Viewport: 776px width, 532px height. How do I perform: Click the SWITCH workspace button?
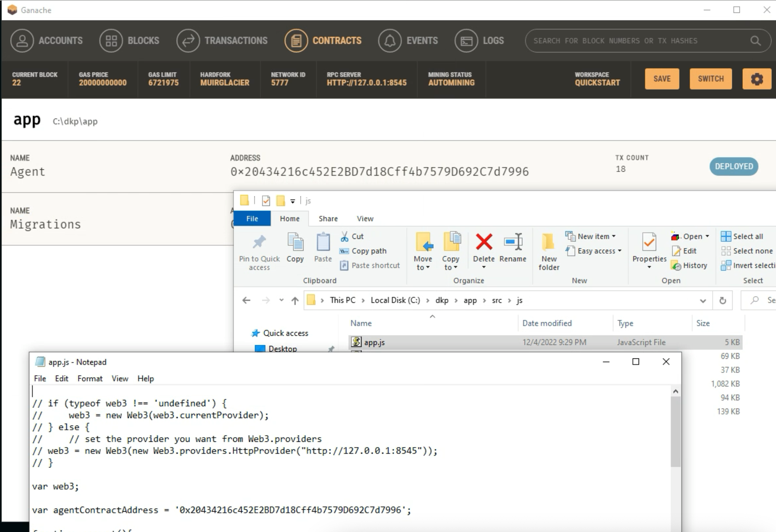pos(710,79)
